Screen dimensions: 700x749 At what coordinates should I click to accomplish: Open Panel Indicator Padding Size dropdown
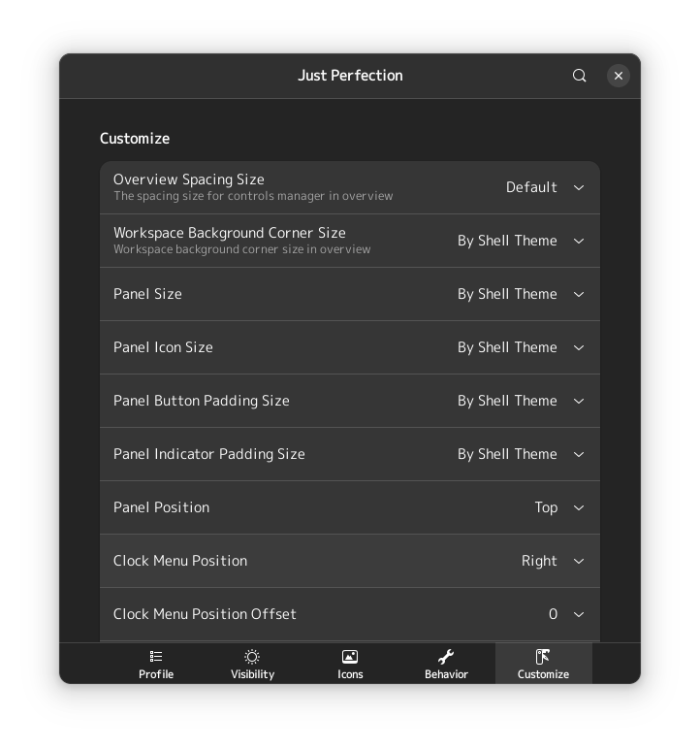578,454
